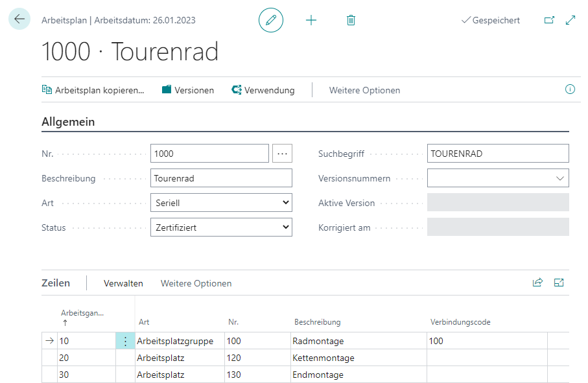The image size is (588, 383).
Task: Click the Art column header
Action: pos(144,322)
